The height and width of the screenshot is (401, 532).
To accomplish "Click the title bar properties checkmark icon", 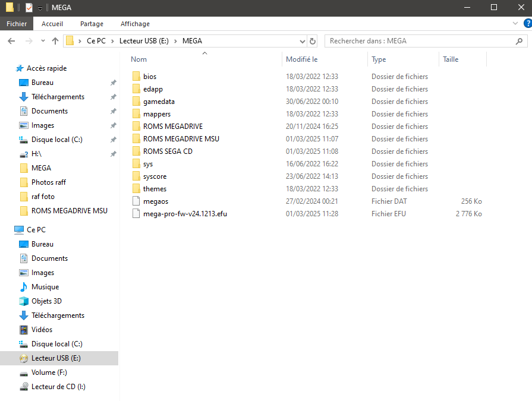I will pyautogui.click(x=29, y=8).
